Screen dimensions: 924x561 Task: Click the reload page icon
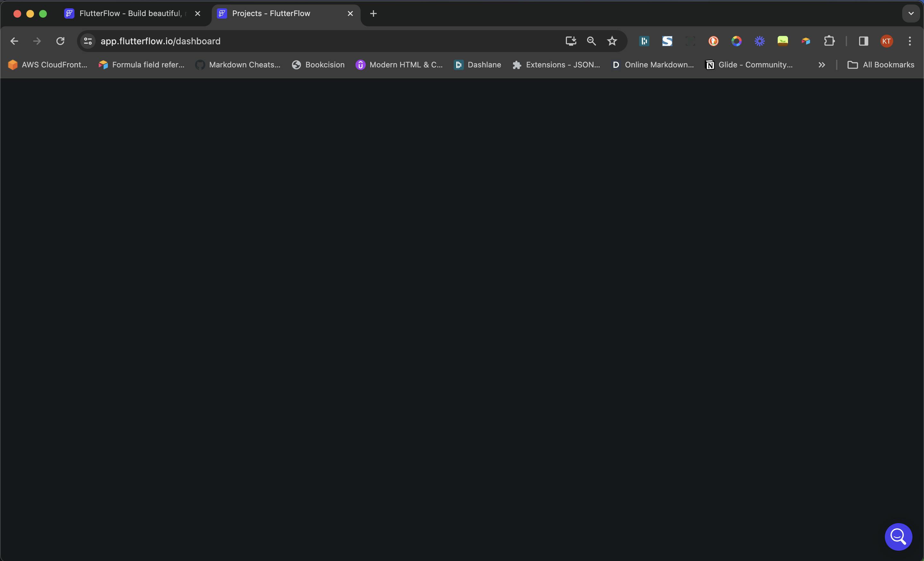[60, 41]
